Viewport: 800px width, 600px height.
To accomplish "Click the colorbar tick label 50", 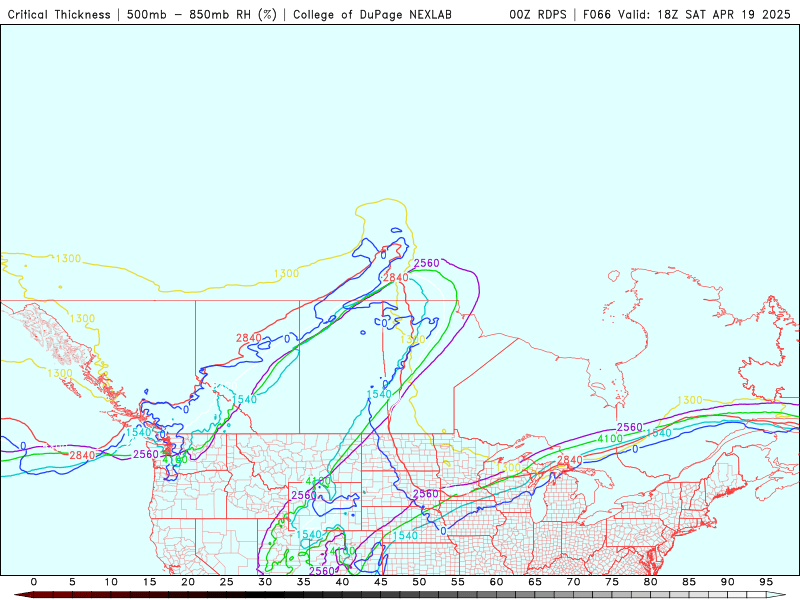I will (419, 582).
